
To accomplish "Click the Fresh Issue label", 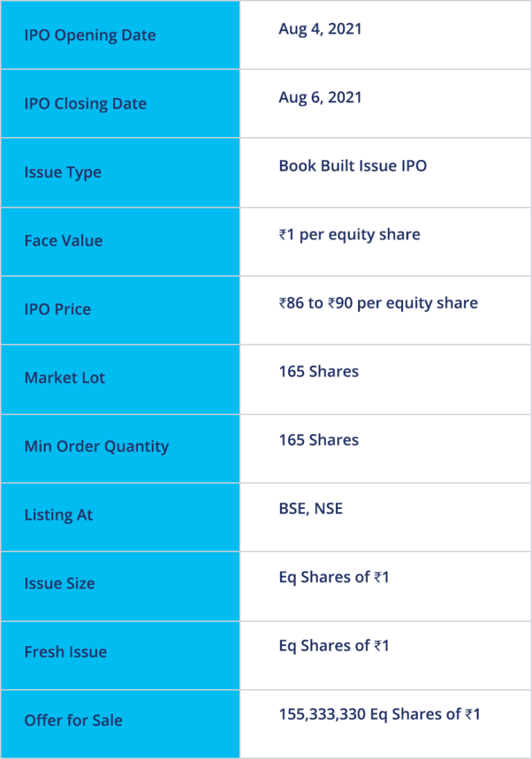I will pyautogui.click(x=65, y=652).
